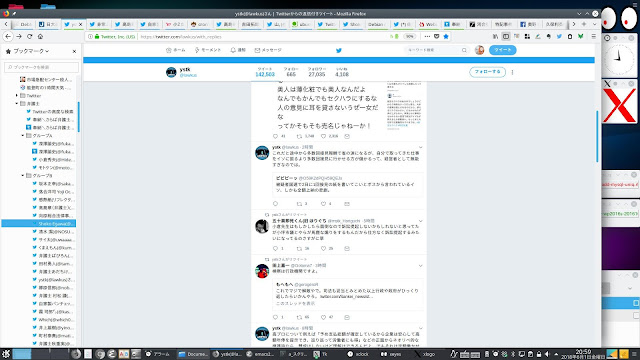
Task: View the 142,503 tweets count
Action: tap(265, 72)
